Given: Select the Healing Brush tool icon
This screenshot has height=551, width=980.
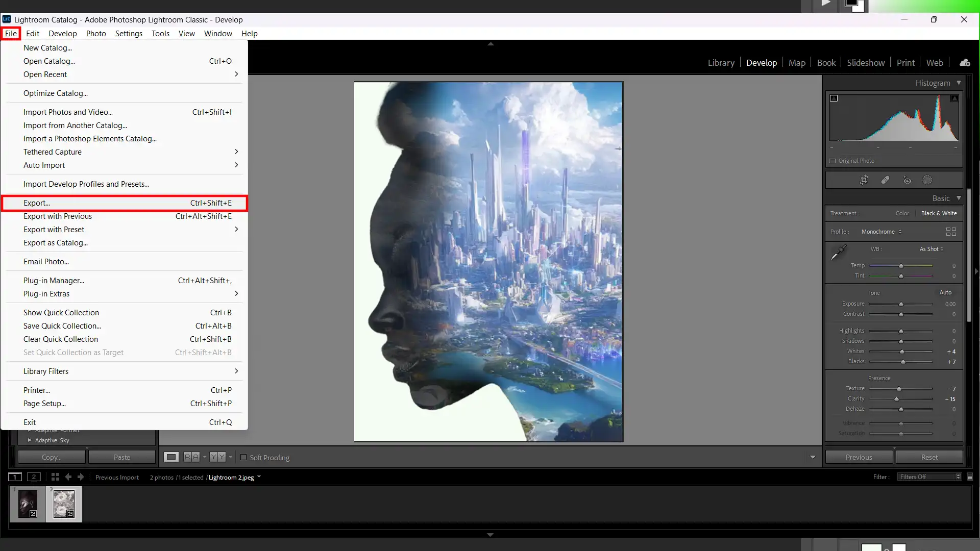Looking at the screenshot, I should [885, 180].
